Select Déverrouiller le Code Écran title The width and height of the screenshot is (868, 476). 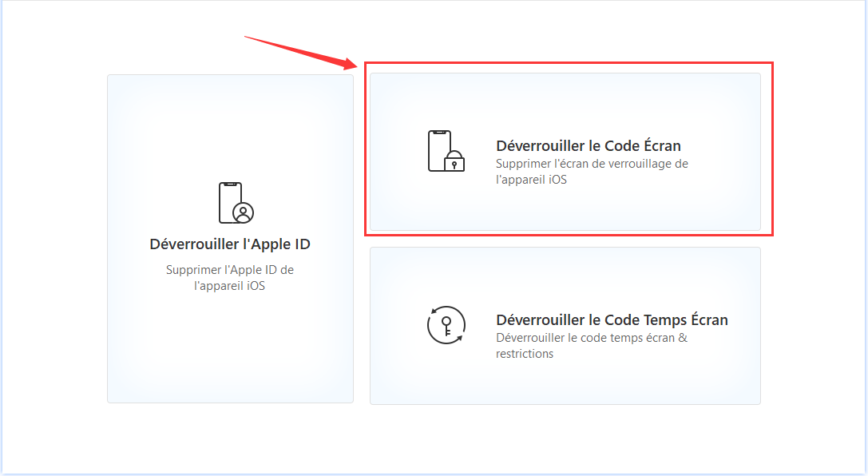pos(589,145)
